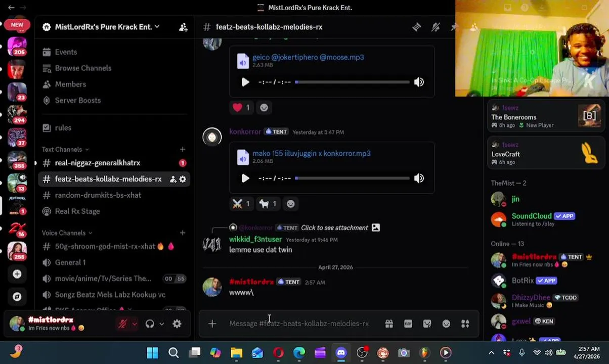Screen dimensions: 609x364
Task: Create a channel in Voice Channels
Action: click(183, 233)
